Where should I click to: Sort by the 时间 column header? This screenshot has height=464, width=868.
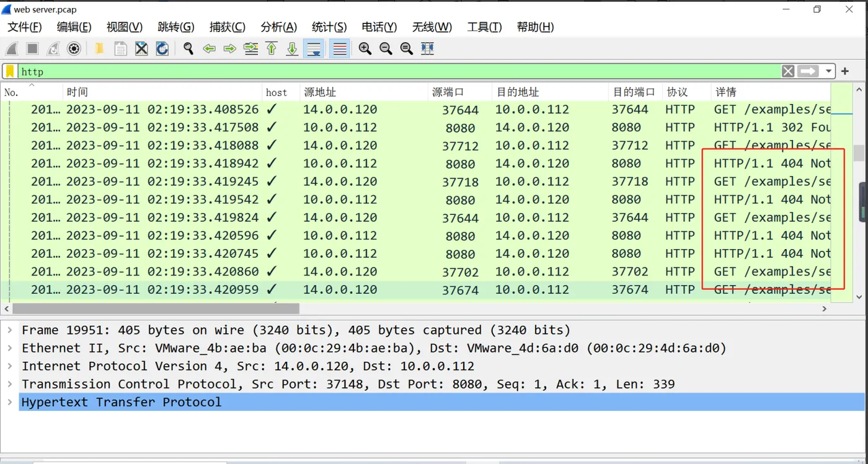[162, 92]
